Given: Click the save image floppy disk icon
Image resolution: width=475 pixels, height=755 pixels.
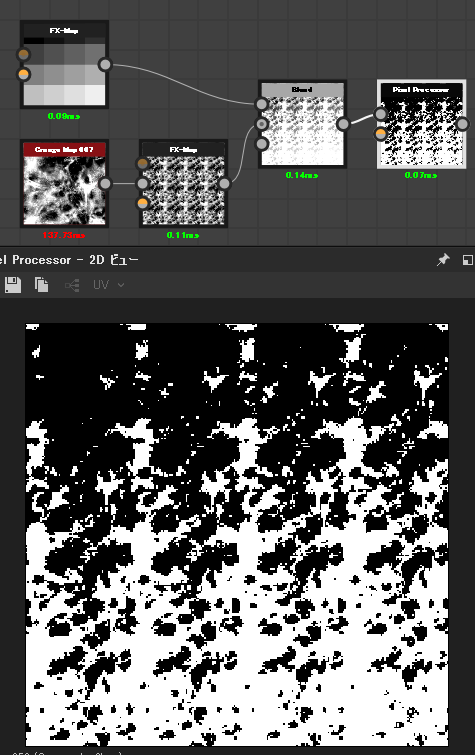Looking at the screenshot, I should click(13, 285).
